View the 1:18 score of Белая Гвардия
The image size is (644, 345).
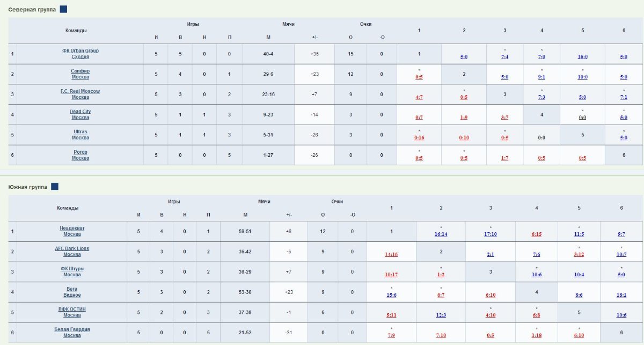537,336
